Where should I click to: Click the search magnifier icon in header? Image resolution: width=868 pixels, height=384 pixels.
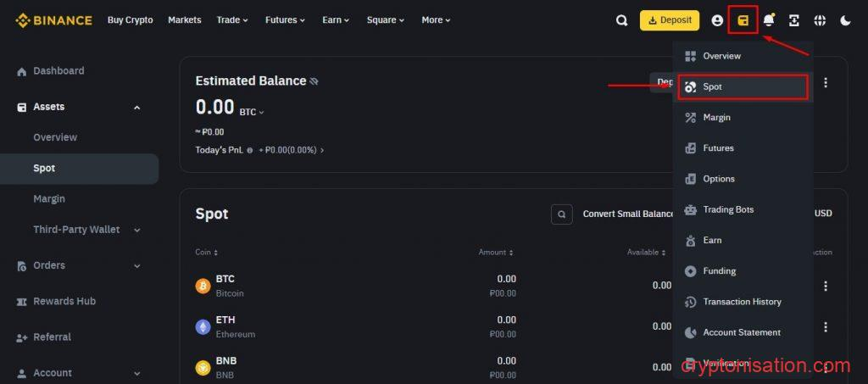[621, 20]
